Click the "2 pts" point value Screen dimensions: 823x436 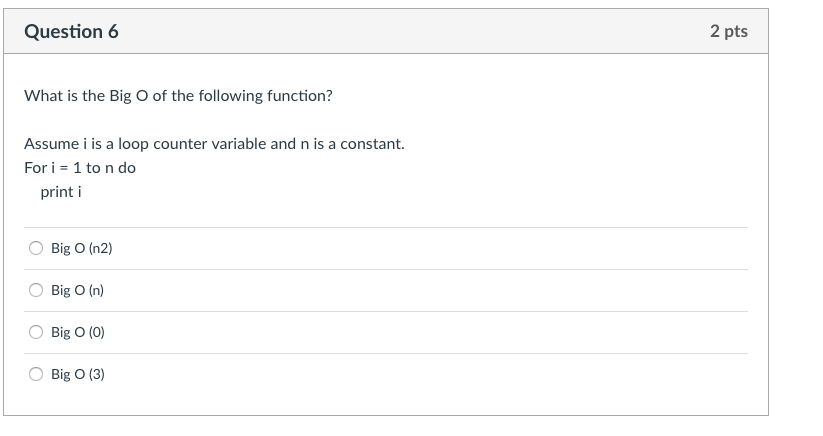pyautogui.click(x=728, y=32)
